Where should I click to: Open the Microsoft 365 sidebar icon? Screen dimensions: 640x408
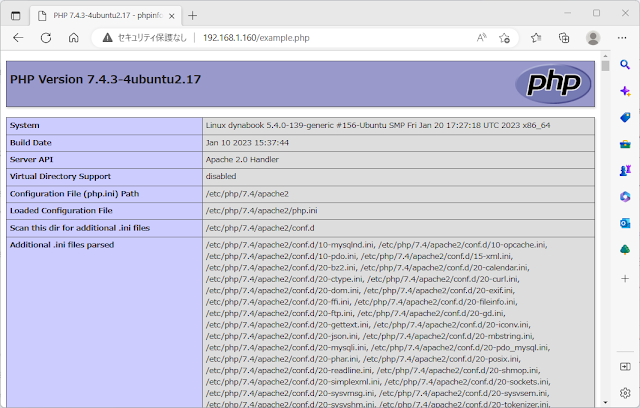pyautogui.click(x=625, y=197)
